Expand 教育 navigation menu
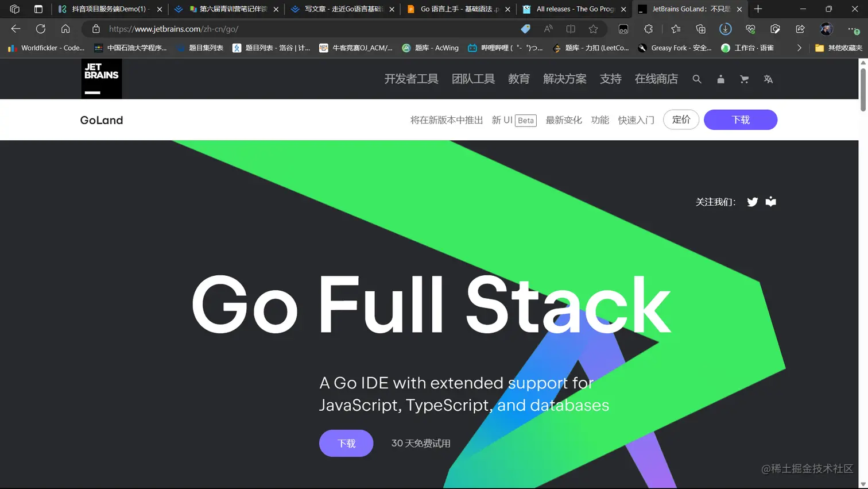This screenshot has height=489, width=868. pos(519,79)
